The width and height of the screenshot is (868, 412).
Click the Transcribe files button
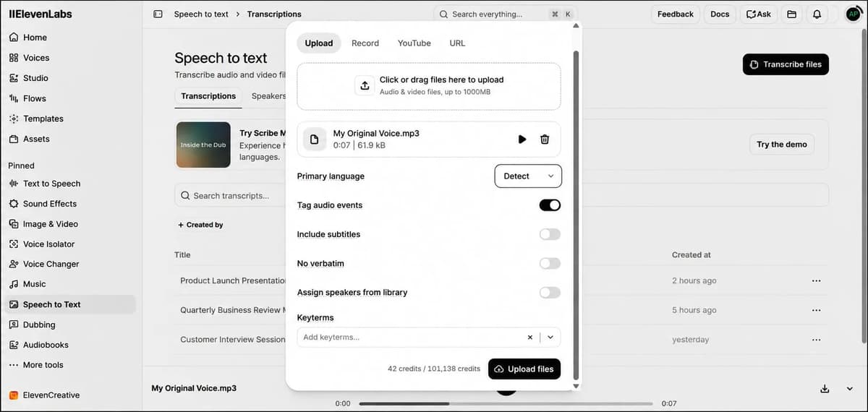click(x=786, y=64)
